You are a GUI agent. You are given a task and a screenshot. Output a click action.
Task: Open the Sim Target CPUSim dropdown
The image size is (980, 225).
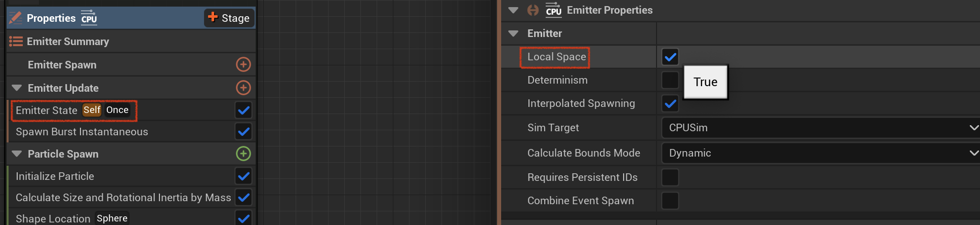[x=821, y=128]
